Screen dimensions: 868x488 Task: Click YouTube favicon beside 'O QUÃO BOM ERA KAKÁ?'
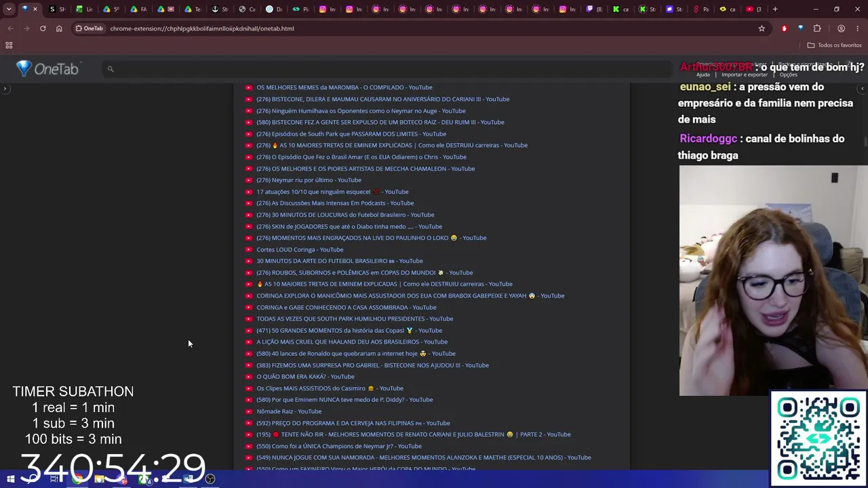click(x=249, y=377)
